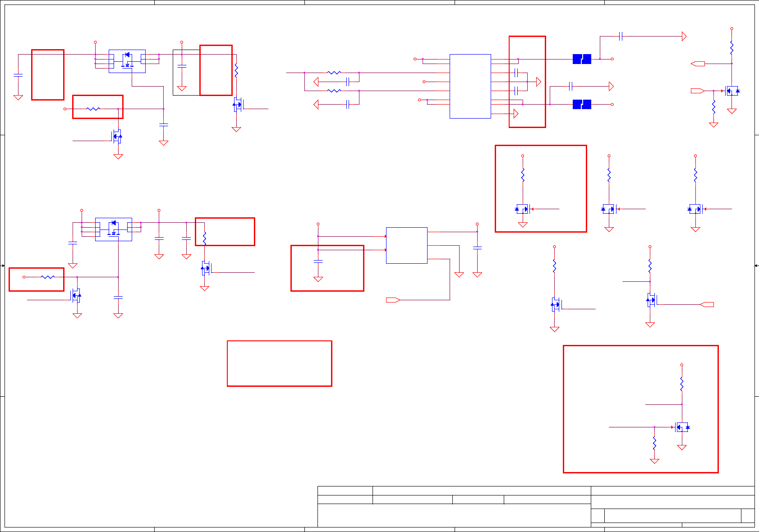Click the capacitor on the topmost right signal line
Screen dimensions: 759x532
pyautogui.click(x=621, y=36)
